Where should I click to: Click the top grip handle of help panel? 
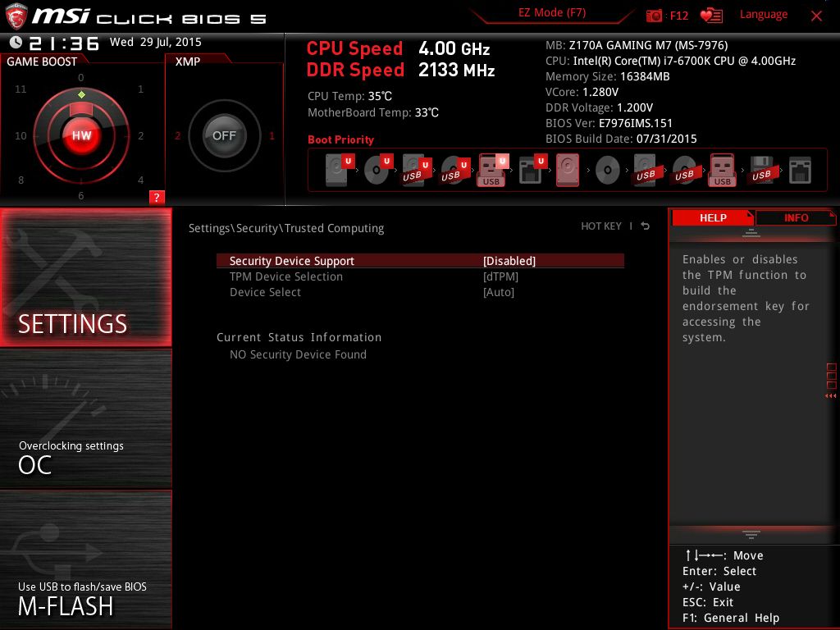click(751, 233)
